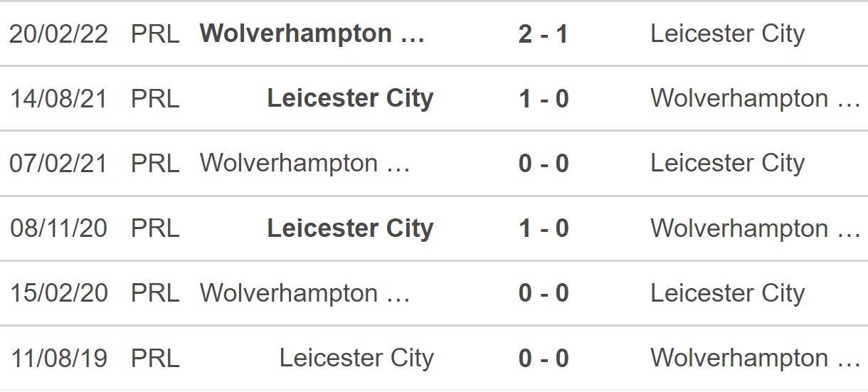This screenshot has width=868, height=392.
Task: Click the PRL label on 20/02/22 row
Action: point(155,33)
